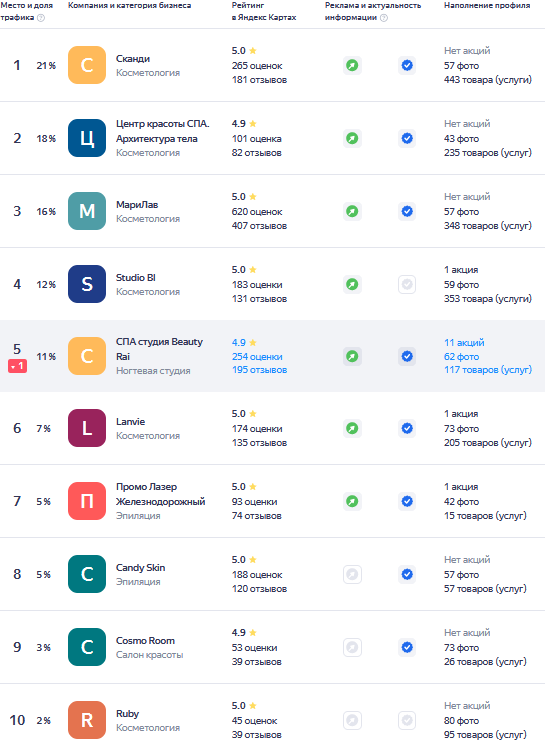Click the orange 'С' avatar of СПА студия Beauty Rai
This screenshot has width=545, height=750.
click(87, 356)
